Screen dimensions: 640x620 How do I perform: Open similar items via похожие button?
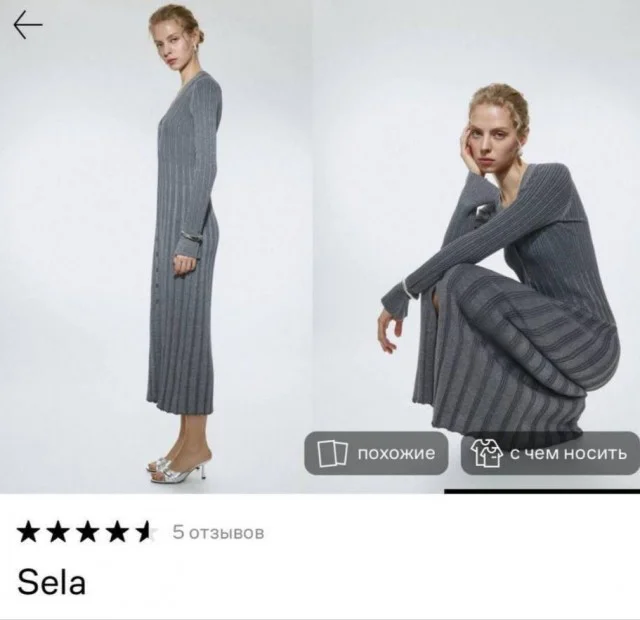click(376, 453)
